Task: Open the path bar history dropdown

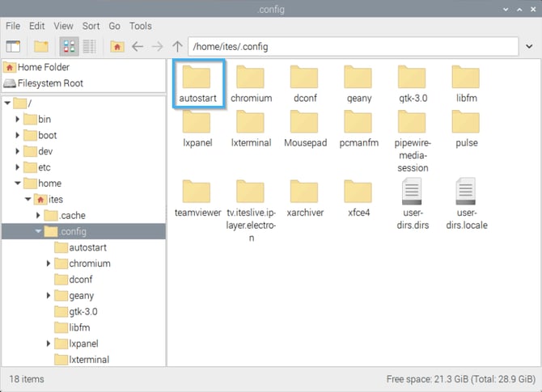Action: (x=527, y=46)
